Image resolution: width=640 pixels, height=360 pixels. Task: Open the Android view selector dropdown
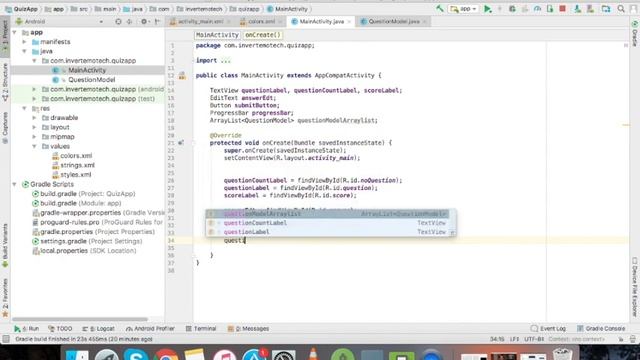[60, 21]
